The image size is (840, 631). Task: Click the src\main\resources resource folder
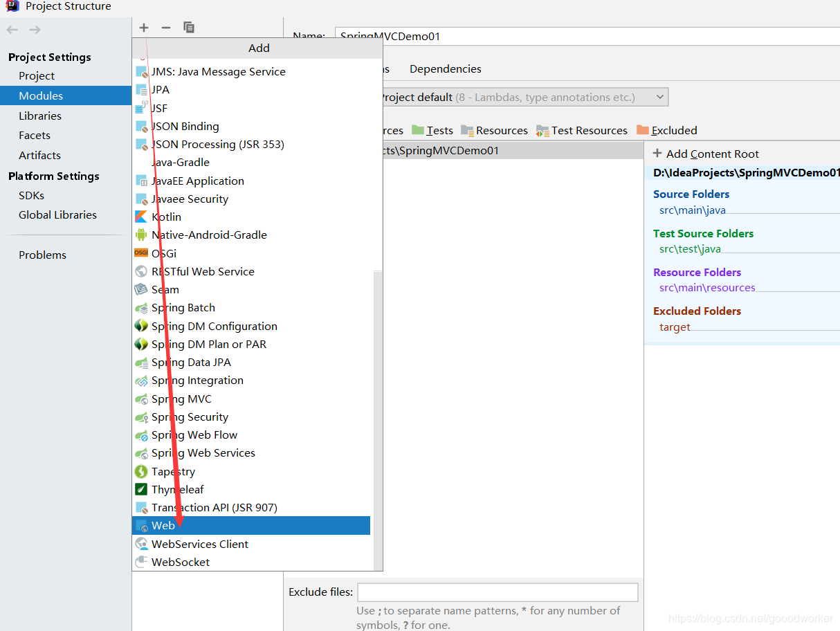click(707, 287)
